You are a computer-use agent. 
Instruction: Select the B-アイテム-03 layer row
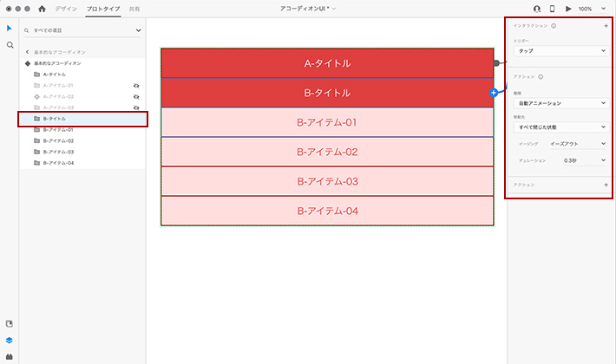[82, 152]
